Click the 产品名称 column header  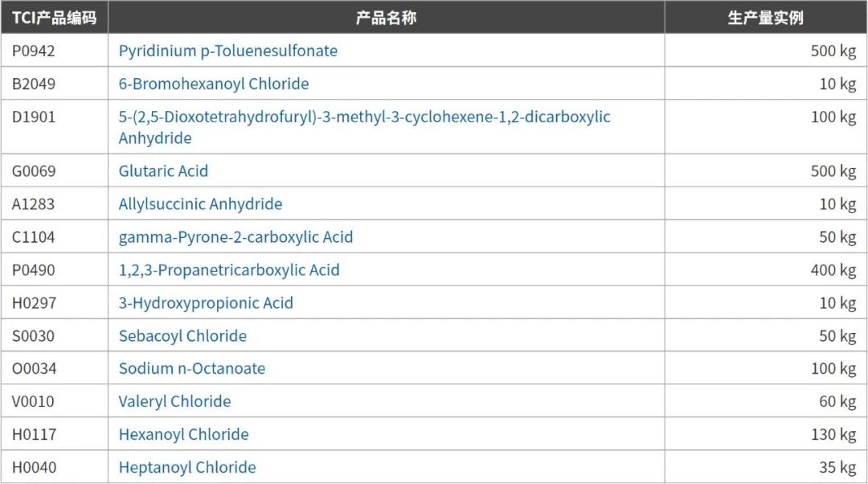pyautogui.click(x=386, y=18)
